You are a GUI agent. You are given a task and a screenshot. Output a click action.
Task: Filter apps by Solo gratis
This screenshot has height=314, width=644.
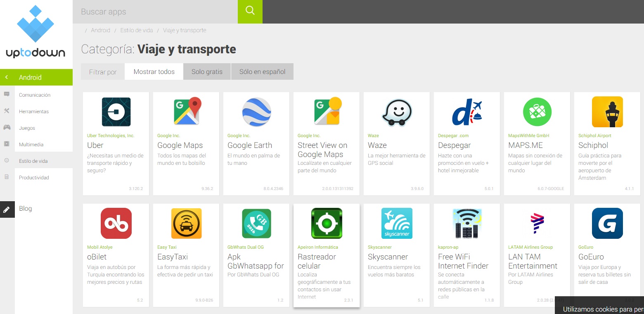coord(207,71)
